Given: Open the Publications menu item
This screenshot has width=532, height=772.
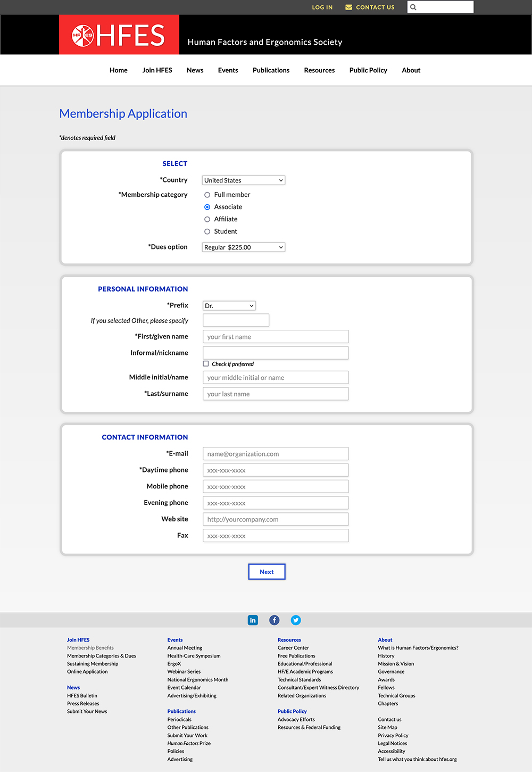Looking at the screenshot, I should (x=271, y=70).
